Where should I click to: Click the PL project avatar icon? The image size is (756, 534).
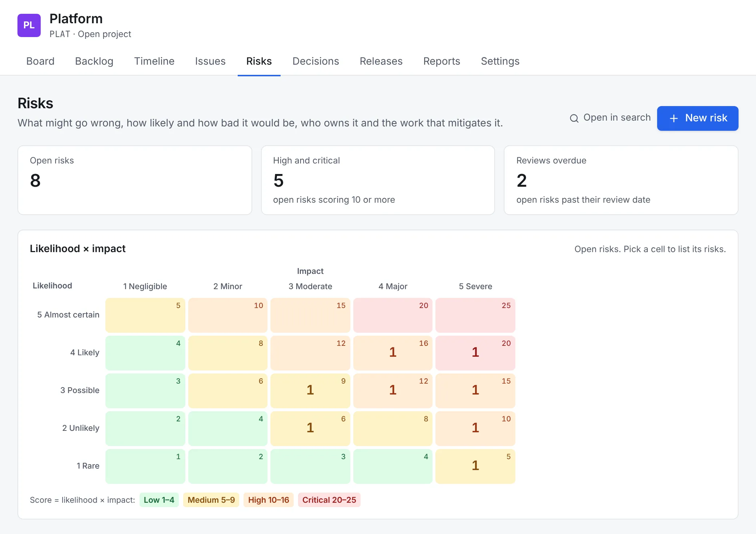tap(29, 25)
